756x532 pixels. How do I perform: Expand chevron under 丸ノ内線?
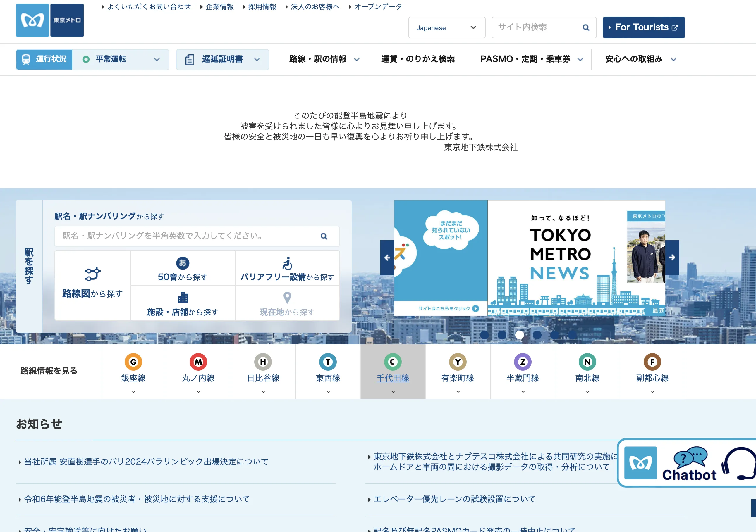[x=198, y=391]
